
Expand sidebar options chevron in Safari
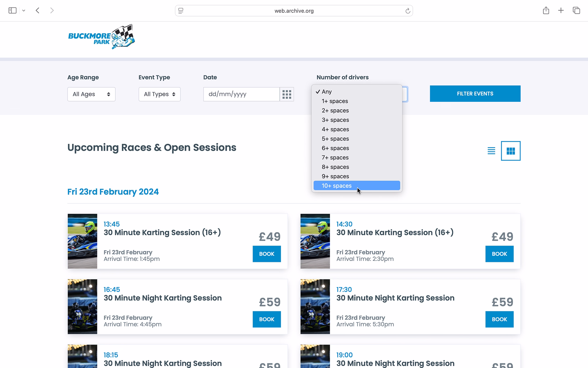click(x=24, y=11)
